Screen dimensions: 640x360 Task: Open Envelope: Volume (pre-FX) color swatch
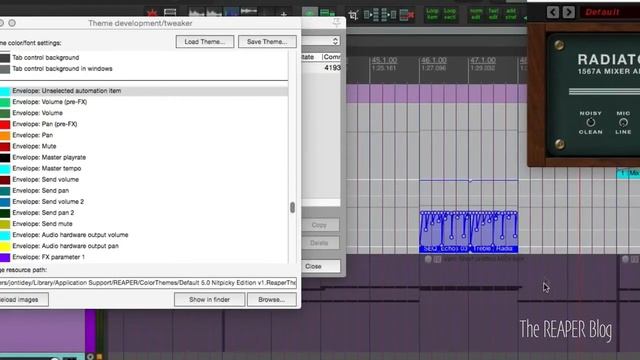(x=5, y=102)
